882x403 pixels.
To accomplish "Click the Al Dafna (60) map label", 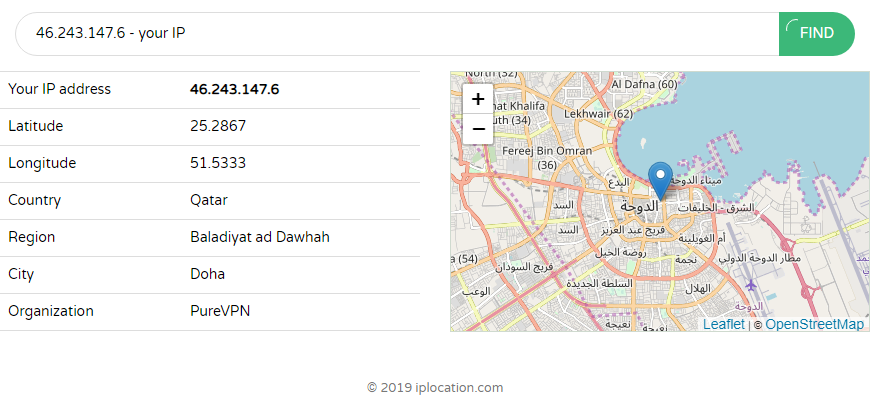I will pyautogui.click(x=644, y=84).
